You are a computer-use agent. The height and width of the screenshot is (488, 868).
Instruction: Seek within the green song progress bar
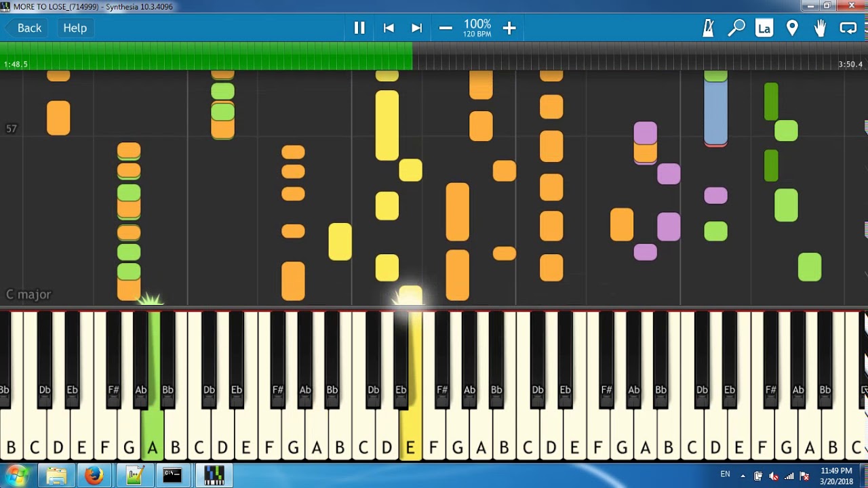tap(206, 56)
